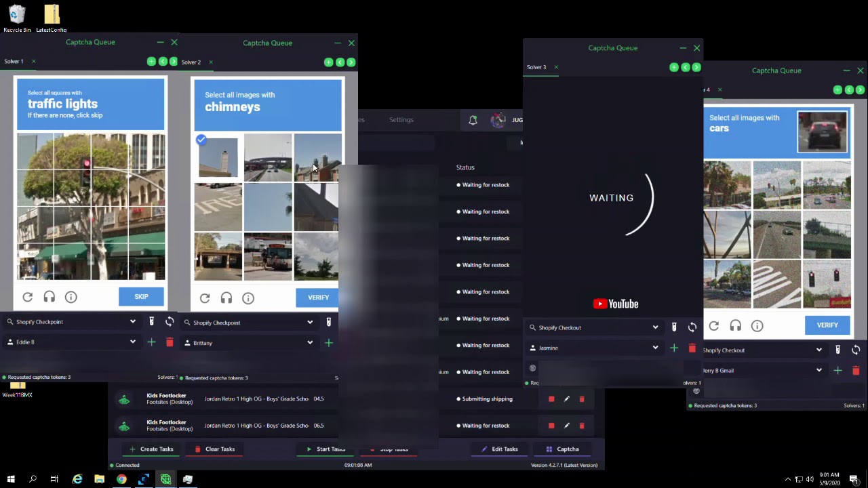Edit the Submitting shipping task with pencil

pyautogui.click(x=567, y=399)
